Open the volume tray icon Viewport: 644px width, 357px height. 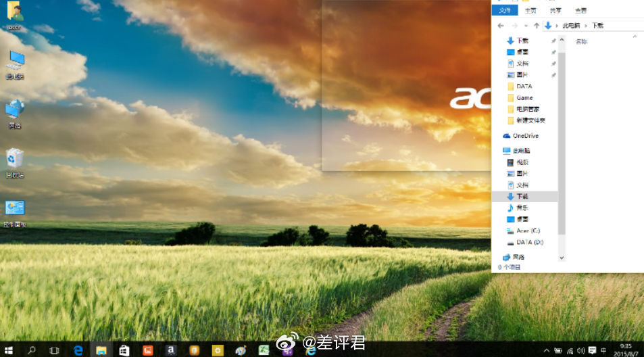pyautogui.click(x=580, y=350)
